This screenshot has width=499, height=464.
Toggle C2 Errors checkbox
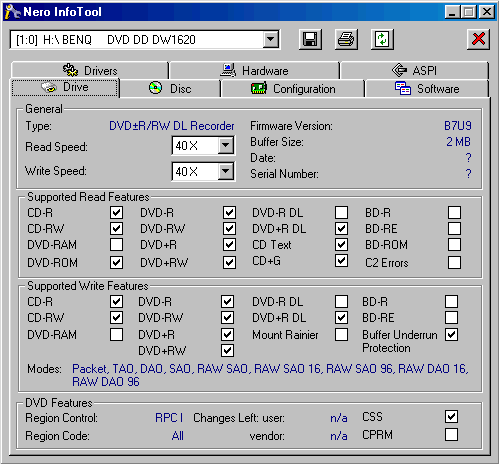point(455,262)
